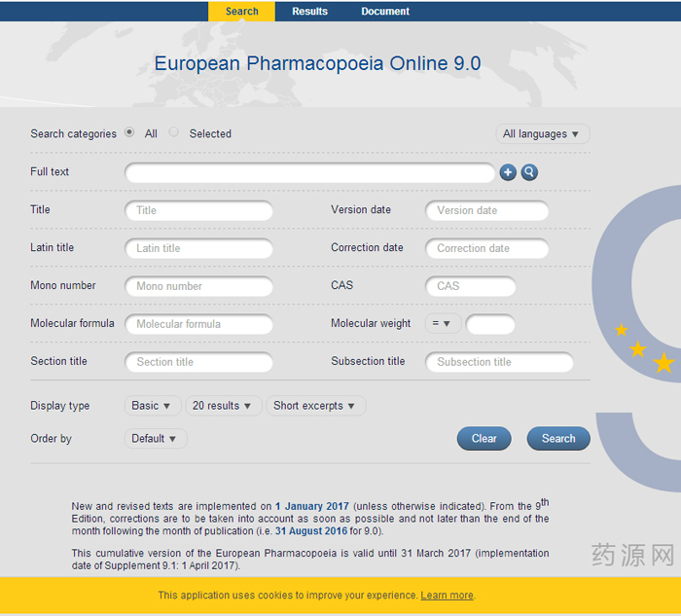Click the magnifier icon beside Full text
Screen dimensions: 681x616
[529, 172]
